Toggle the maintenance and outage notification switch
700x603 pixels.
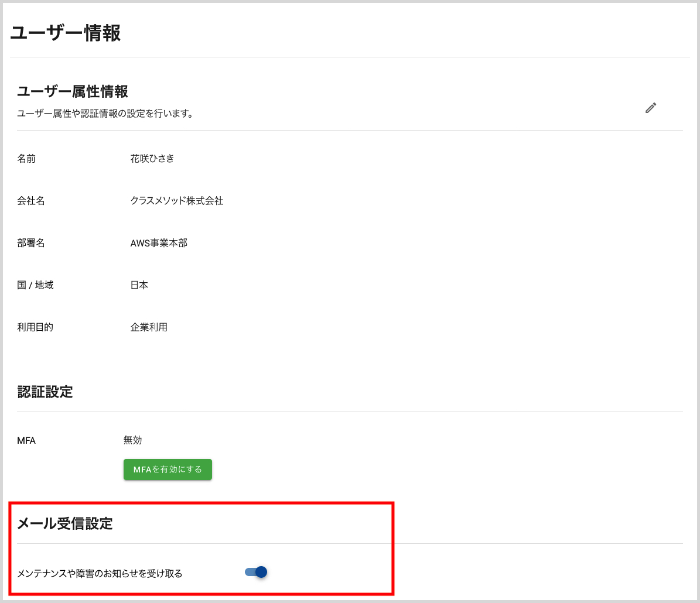[256, 572]
